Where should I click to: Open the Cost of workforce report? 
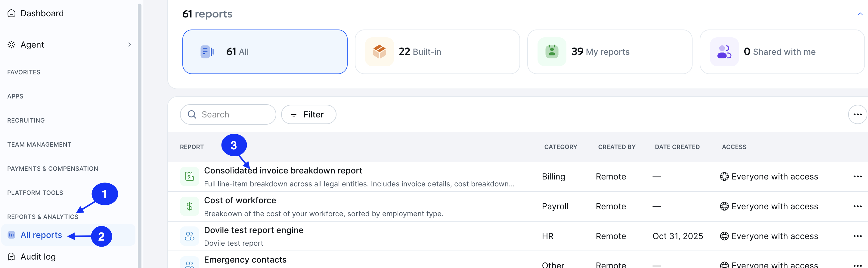tap(240, 200)
